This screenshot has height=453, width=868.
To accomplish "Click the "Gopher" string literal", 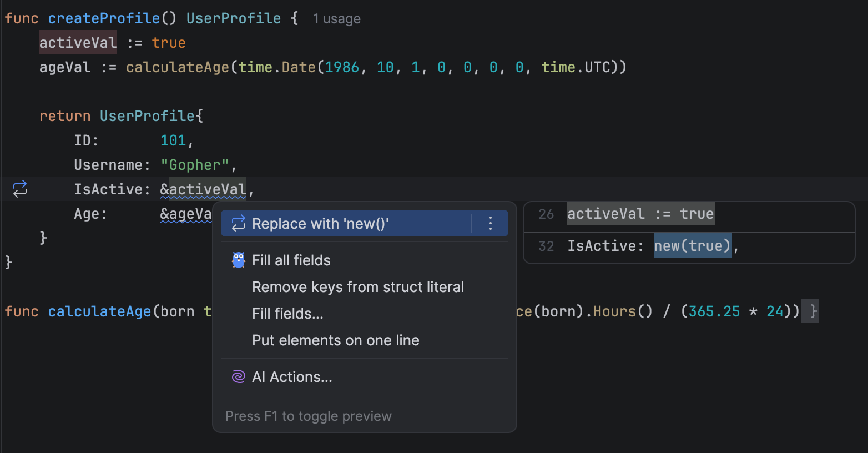I will click(x=194, y=165).
